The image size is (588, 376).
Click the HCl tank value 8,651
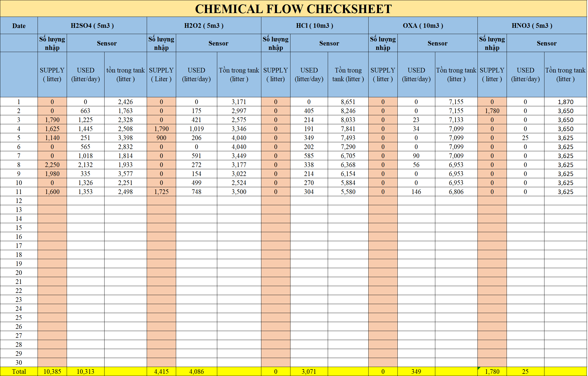[x=348, y=102]
